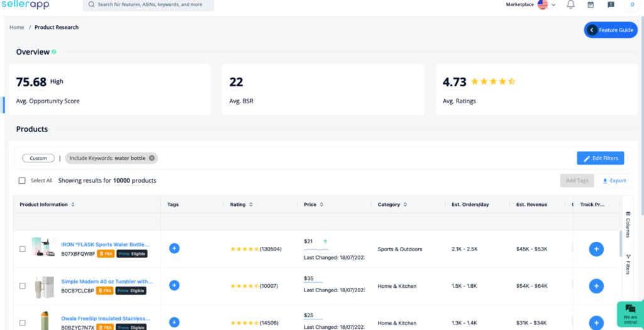This screenshot has width=644, height=330.
Task: Open the Columns side panel
Action: (x=628, y=224)
